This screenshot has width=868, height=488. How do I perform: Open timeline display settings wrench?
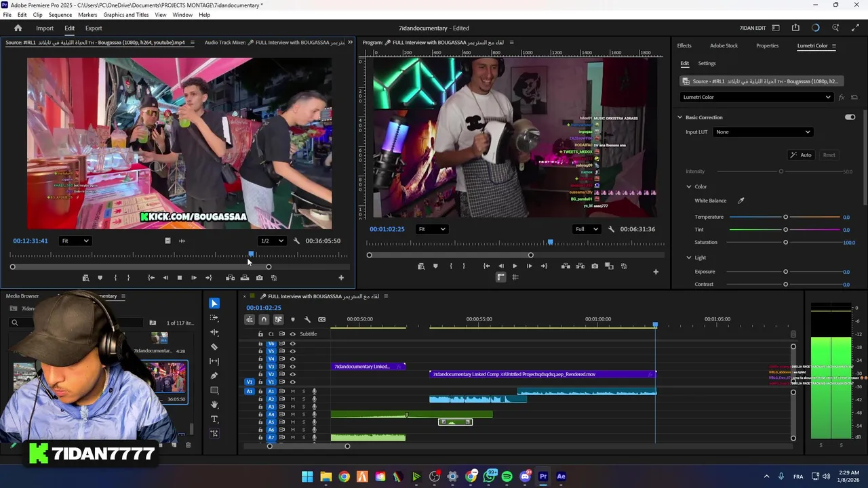307,319
